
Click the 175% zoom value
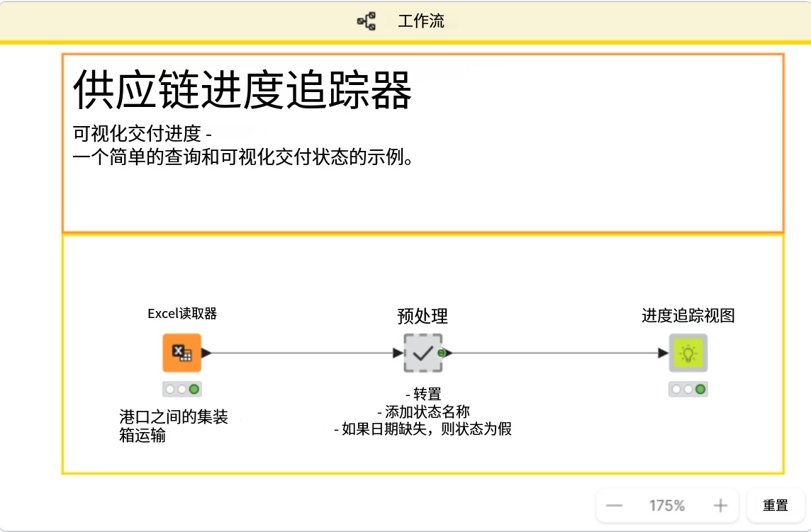(x=666, y=505)
